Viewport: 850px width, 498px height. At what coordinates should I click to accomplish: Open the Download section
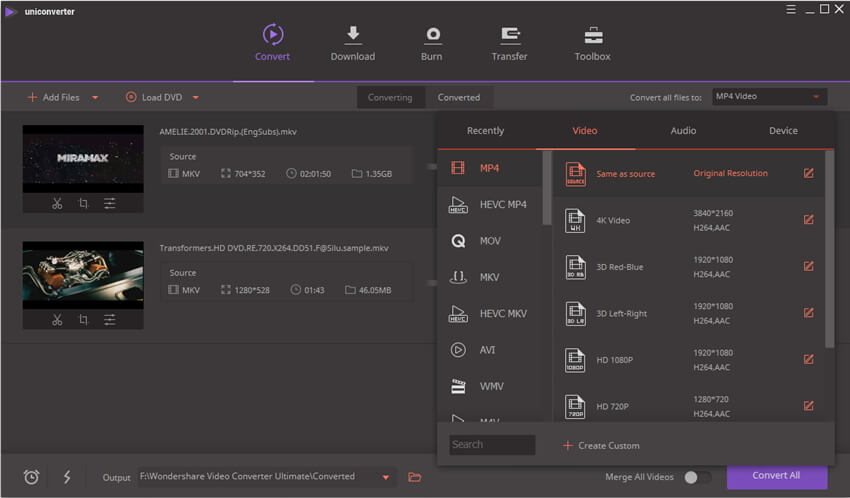pos(353,43)
